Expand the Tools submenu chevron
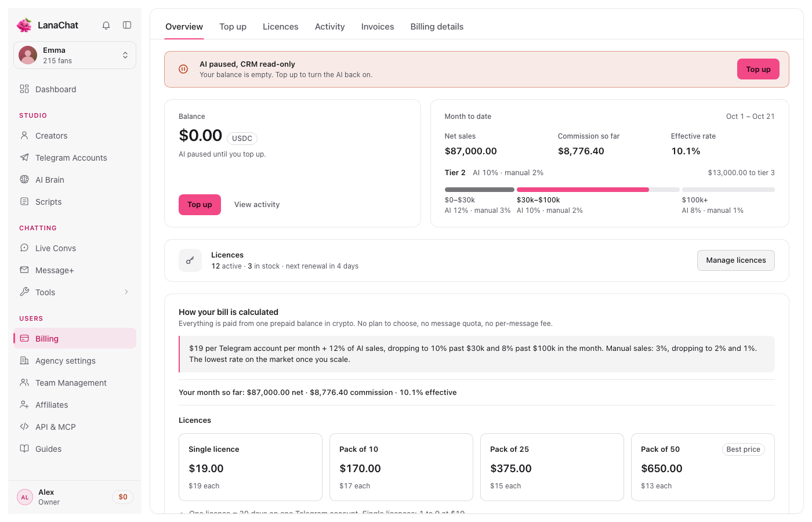812x522 pixels. tap(126, 292)
